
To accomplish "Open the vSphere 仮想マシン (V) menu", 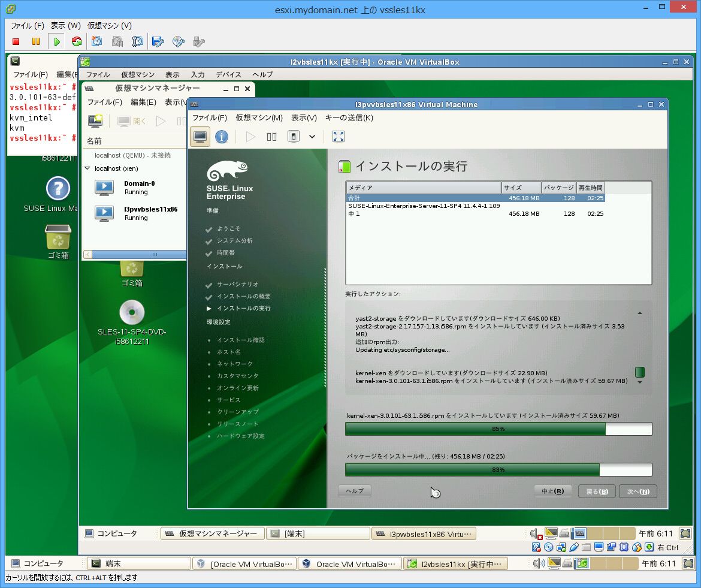I will (x=110, y=26).
